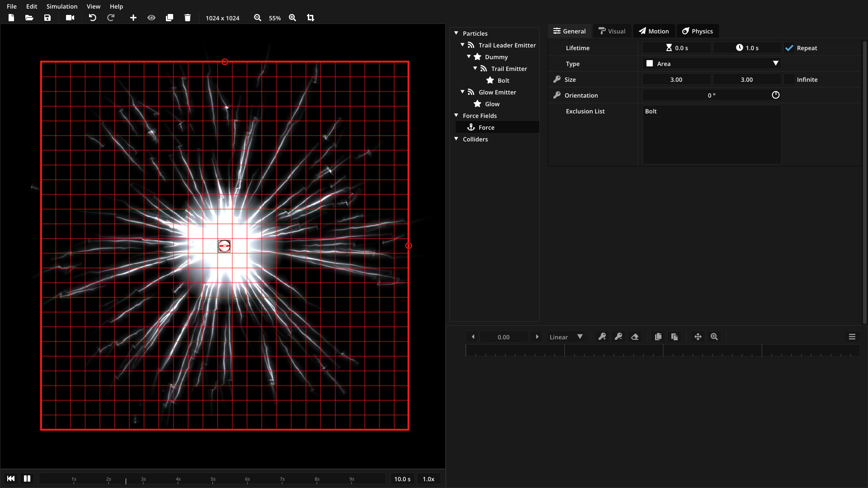The image size is (868, 488).
Task: Switch to the Physics tab
Action: 697,31
